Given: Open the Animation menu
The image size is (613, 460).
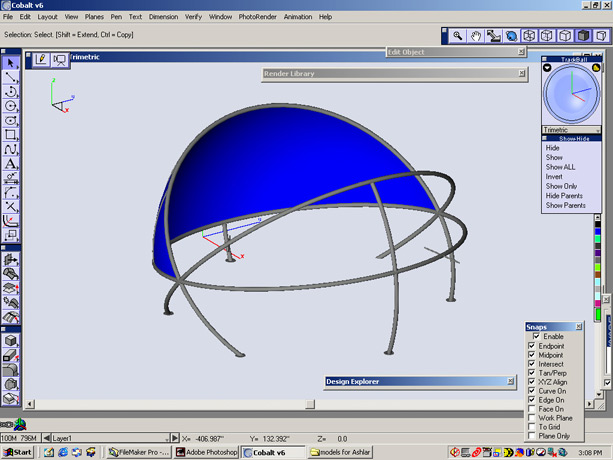Looking at the screenshot, I should 298,17.
